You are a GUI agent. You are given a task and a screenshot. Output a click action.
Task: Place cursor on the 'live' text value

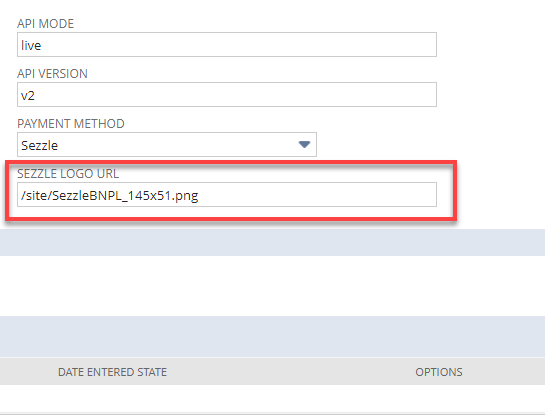pyautogui.click(x=31, y=46)
